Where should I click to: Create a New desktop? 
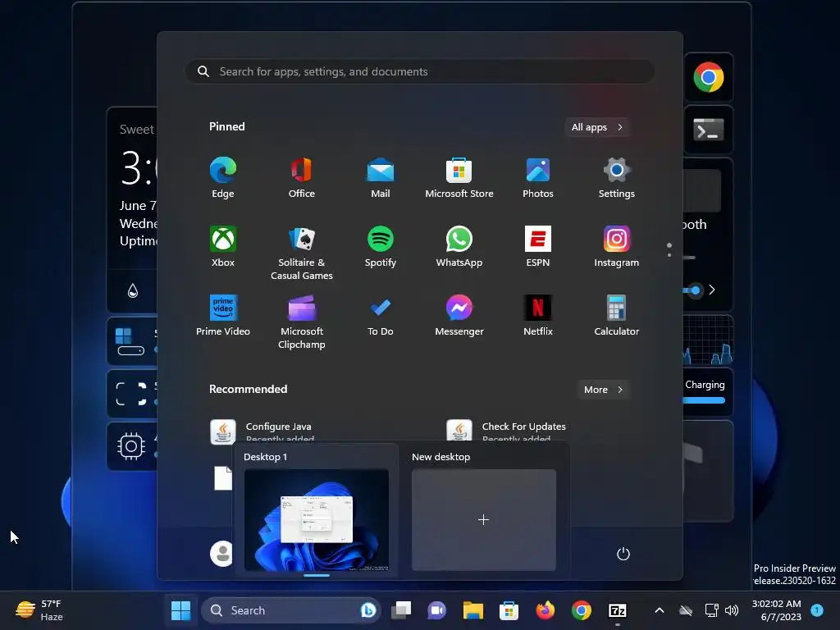pyautogui.click(x=484, y=519)
